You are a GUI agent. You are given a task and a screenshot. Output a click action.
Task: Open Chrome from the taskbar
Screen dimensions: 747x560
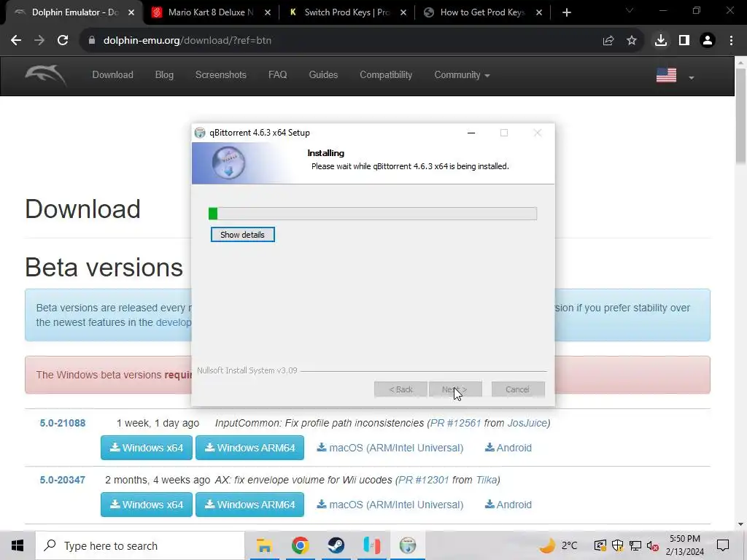[300, 545]
